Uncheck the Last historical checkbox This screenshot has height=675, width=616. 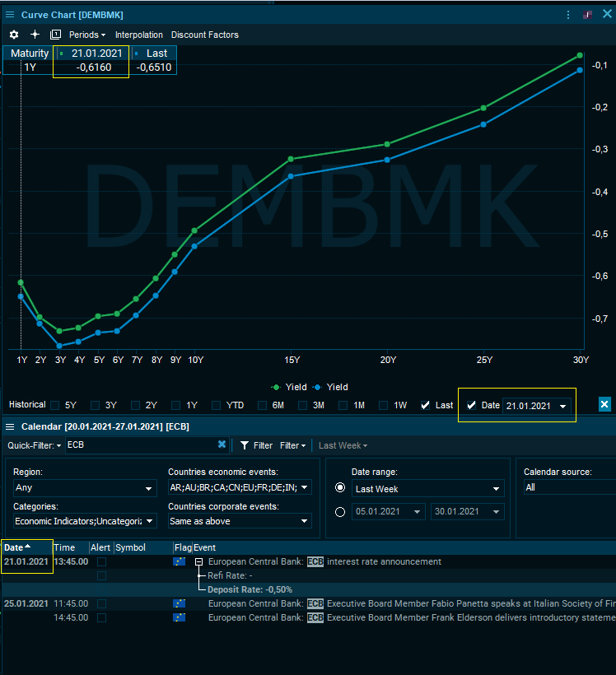(x=425, y=405)
